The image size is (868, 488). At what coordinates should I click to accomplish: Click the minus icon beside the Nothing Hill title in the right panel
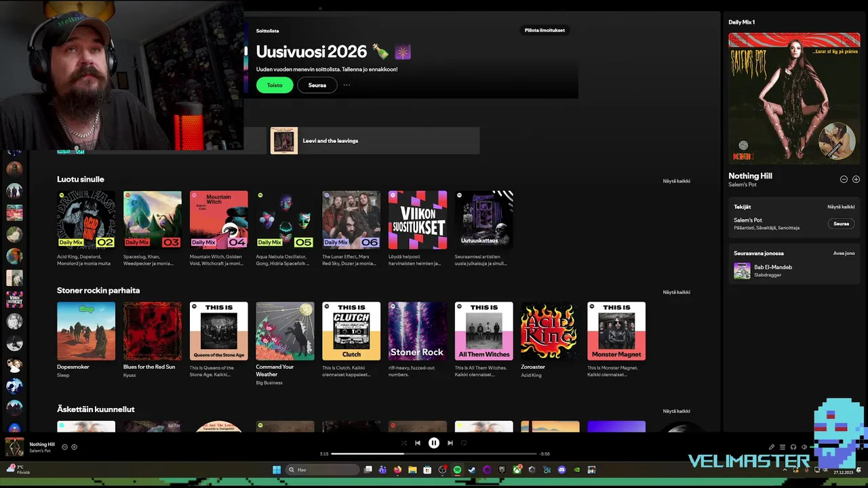pyautogui.click(x=844, y=180)
